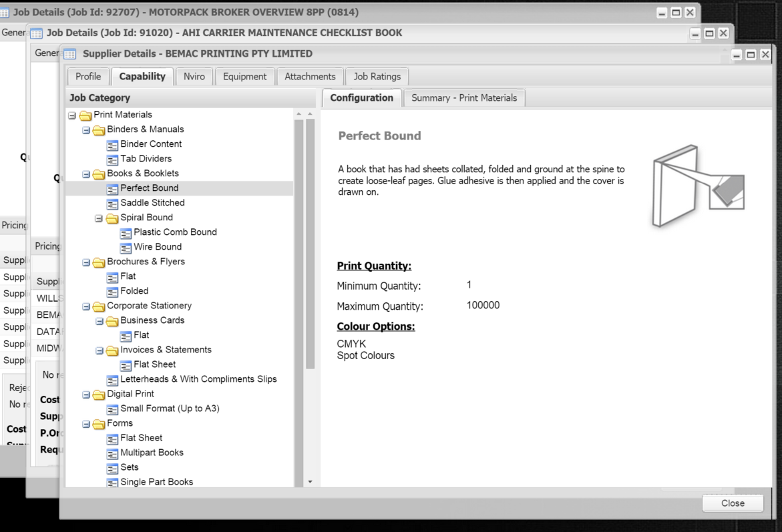
Task: Open the Job Ratings tab
Action: click(377, 77)
